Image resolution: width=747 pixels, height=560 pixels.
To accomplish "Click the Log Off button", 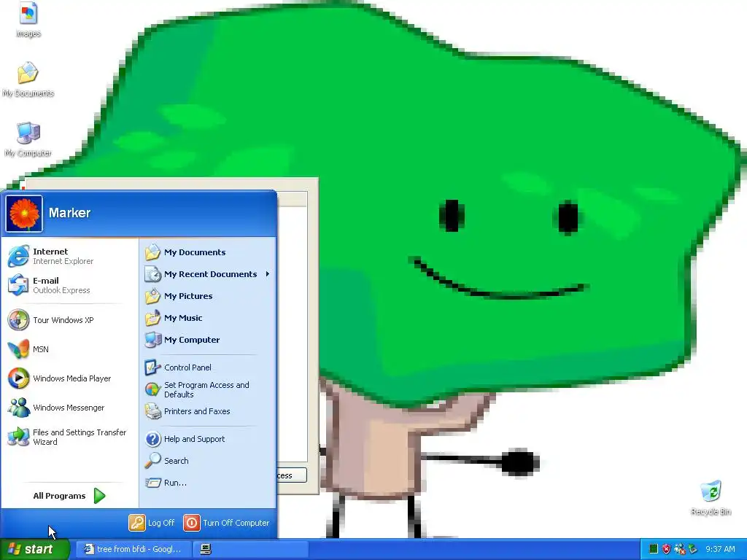I will (152, 522).
